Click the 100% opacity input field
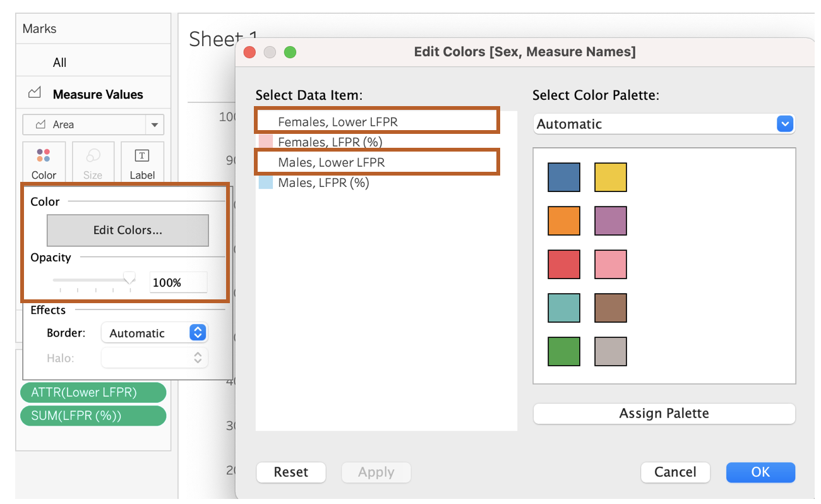The height and width of the screenshot is (504, 821). coord(178,282)
